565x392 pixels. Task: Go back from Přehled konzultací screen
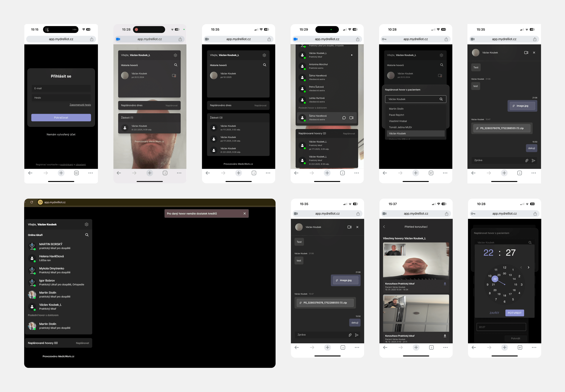point(384,227)
